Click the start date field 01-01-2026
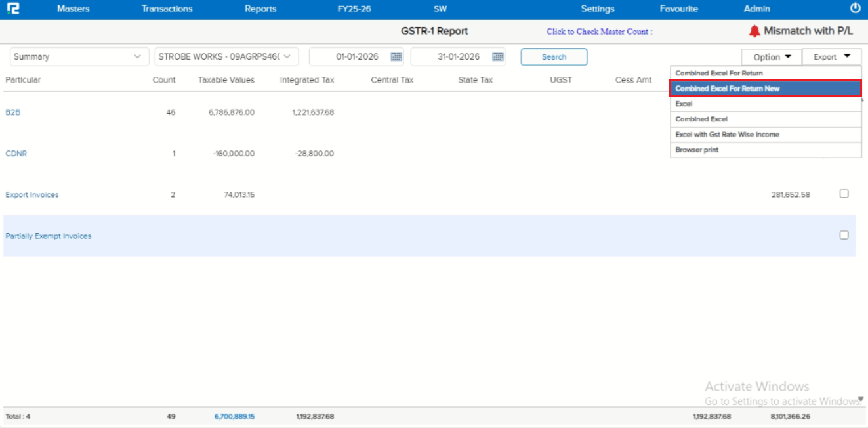Image resolution: width=868 pixels, height=428 pixels. [357, 57]
